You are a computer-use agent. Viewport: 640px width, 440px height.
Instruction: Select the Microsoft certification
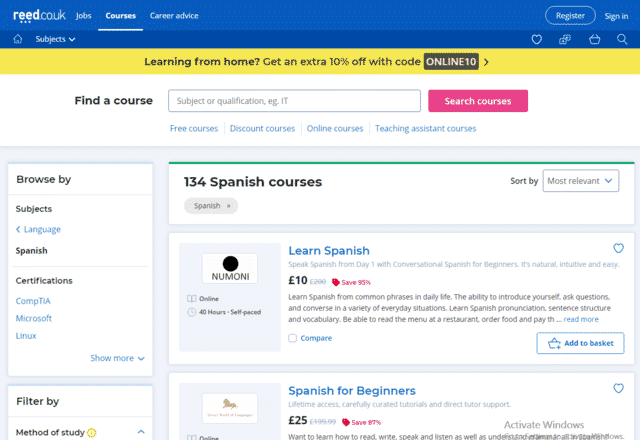point(33,318)
